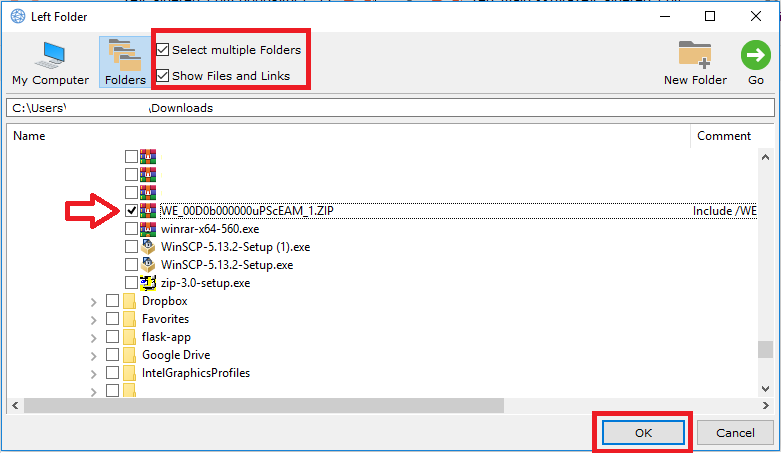Toggle Show Files and Links checkbox
781x453 pixels.
[163, 76]
